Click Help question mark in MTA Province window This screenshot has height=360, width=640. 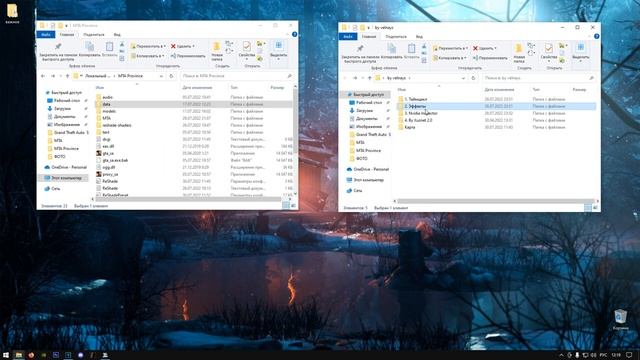(x=294, y=34)
